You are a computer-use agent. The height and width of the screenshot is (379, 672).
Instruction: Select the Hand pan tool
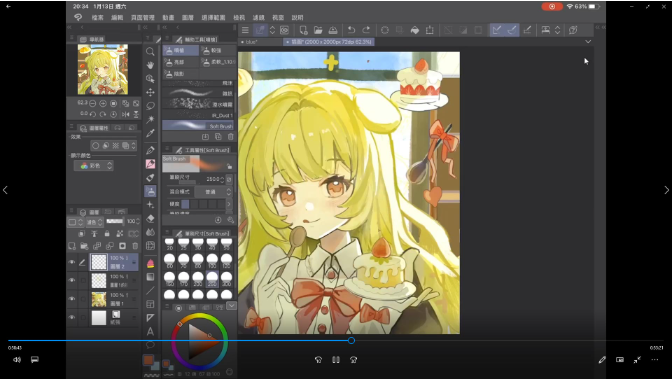tap(150, 65)
